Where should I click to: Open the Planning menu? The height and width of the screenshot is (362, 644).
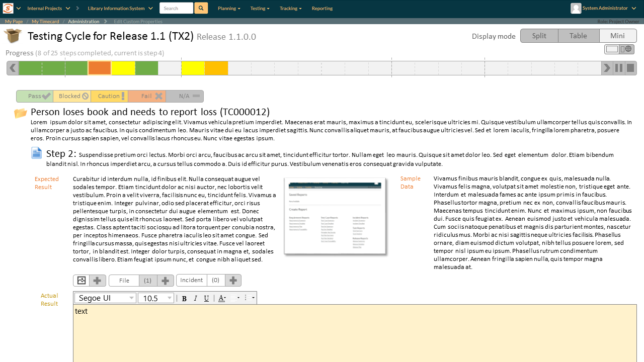[x=229, y=8]
